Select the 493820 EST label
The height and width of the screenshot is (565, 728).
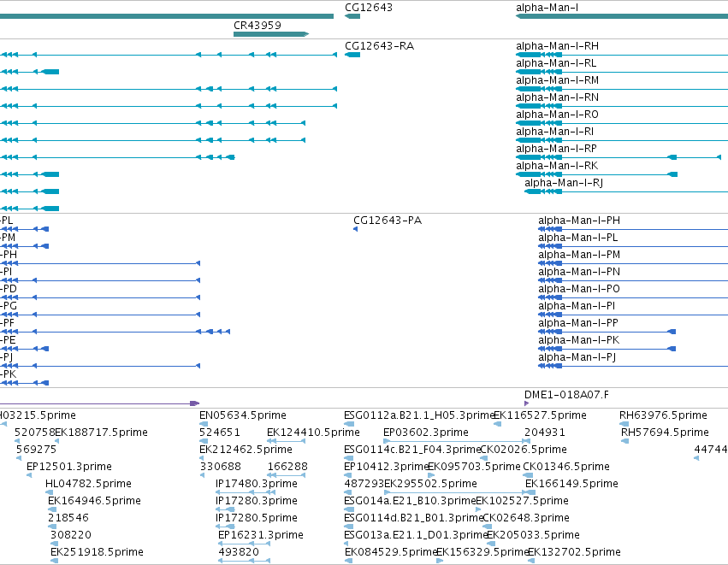pyautogui.click(x=239, y=552)
